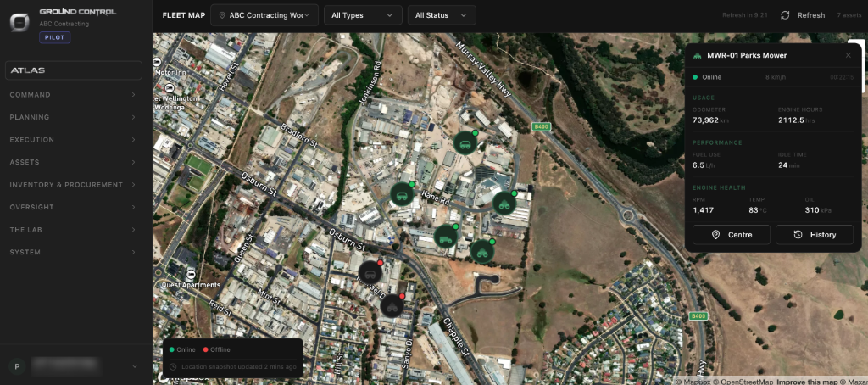Center the map on MWR-01 with Centre button
Screen dimensions: 868x385
tap(732, 235)
